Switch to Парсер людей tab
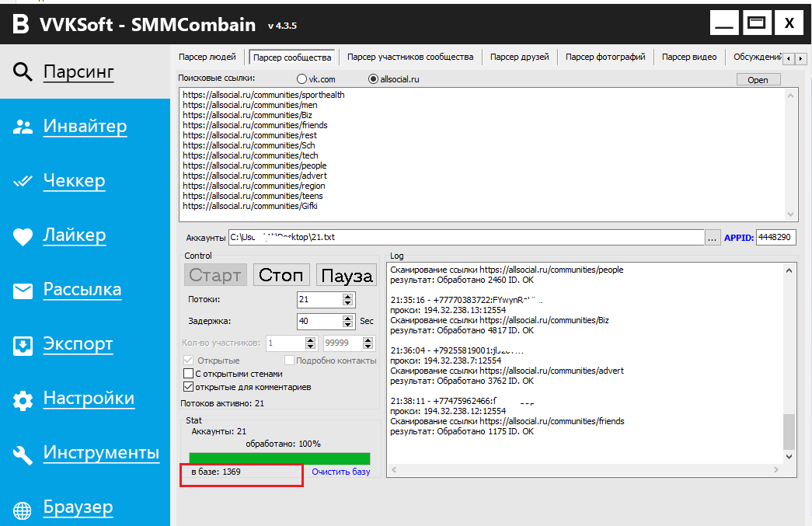The height and width of the screenshot is (526, 812). [x=207, y=57]
